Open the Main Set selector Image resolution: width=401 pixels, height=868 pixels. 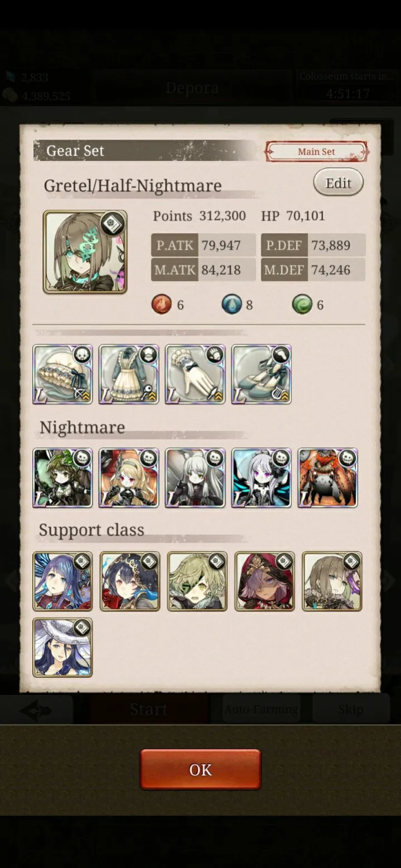click(x=316, y=151)
